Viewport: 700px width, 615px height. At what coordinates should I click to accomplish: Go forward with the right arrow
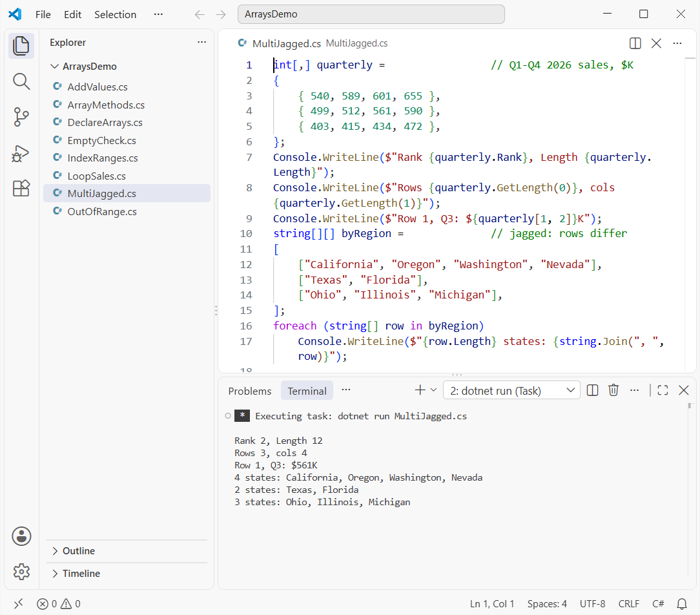[x=221, y=15]
